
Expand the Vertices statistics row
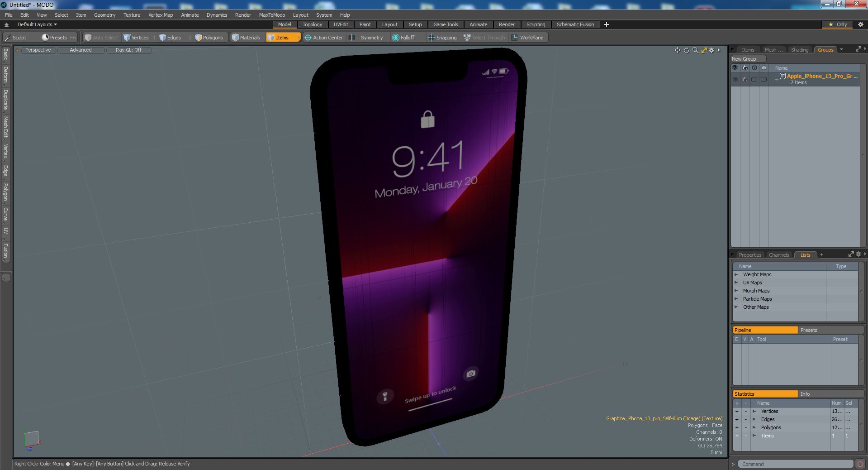[754, 411]
